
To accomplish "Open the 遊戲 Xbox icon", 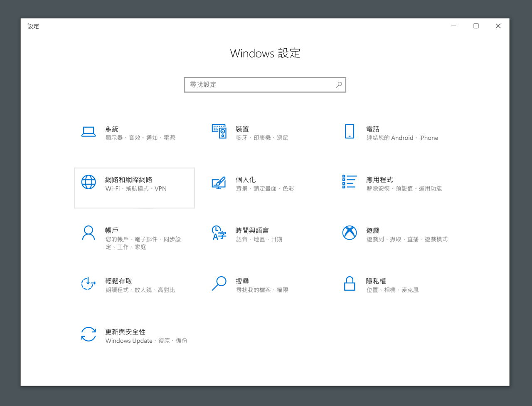I will pos(350,233).
